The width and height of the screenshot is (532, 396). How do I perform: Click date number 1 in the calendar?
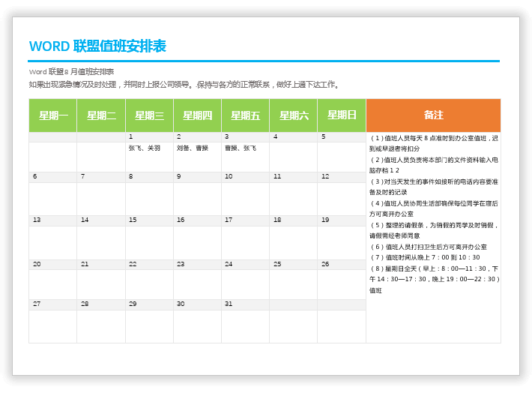click(130, 136)
